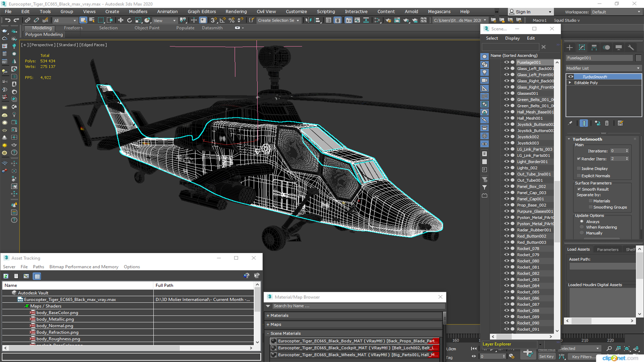Enable Separate by Materials checkbox

(x=591, y=201)
